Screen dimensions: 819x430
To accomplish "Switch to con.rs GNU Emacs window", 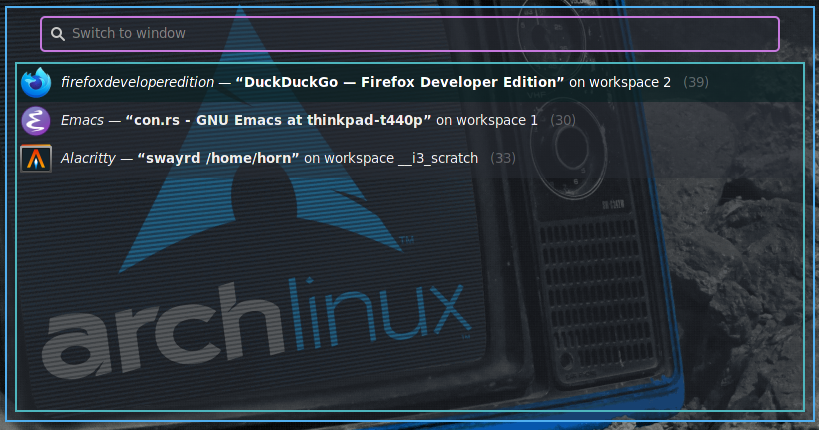I will [410, 121].
